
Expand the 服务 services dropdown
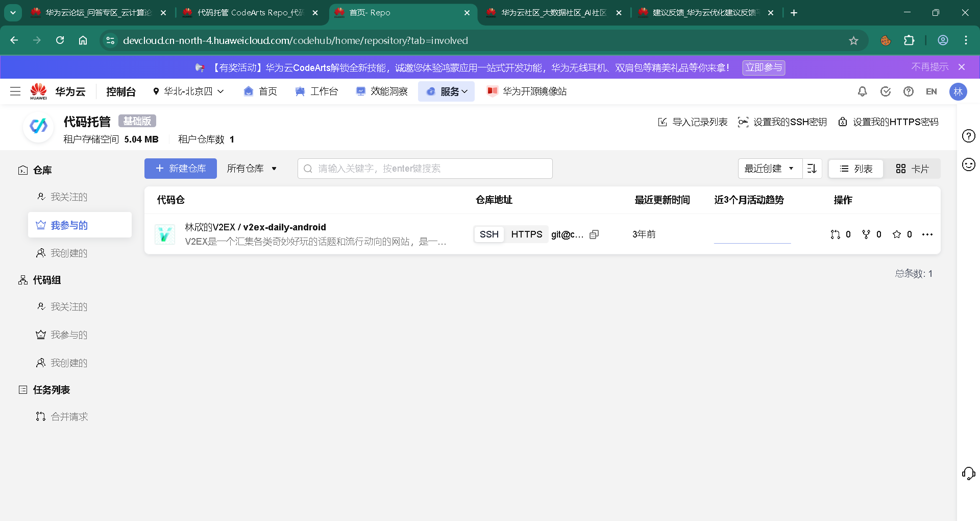[447, 91]
